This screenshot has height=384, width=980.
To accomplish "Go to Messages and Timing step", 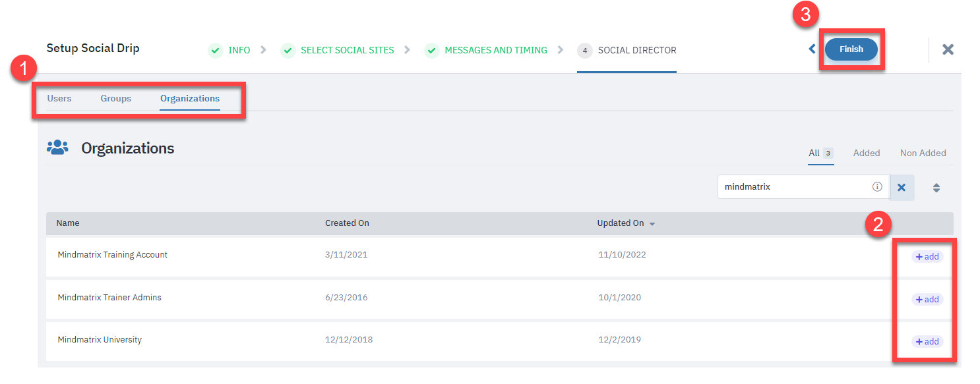I will pos(495,50).
